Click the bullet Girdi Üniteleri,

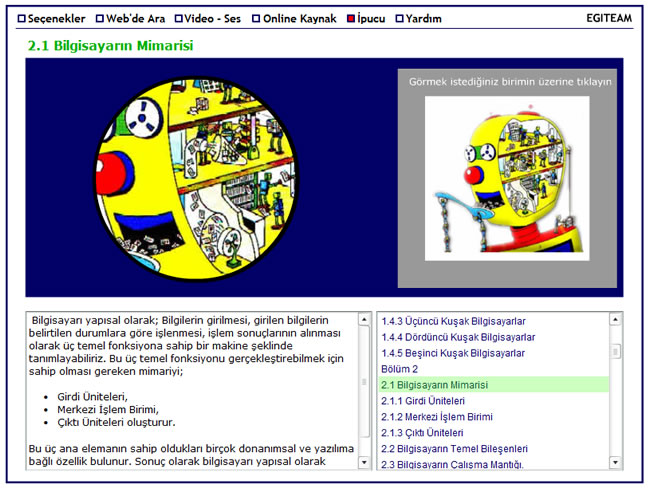point(92,397)
